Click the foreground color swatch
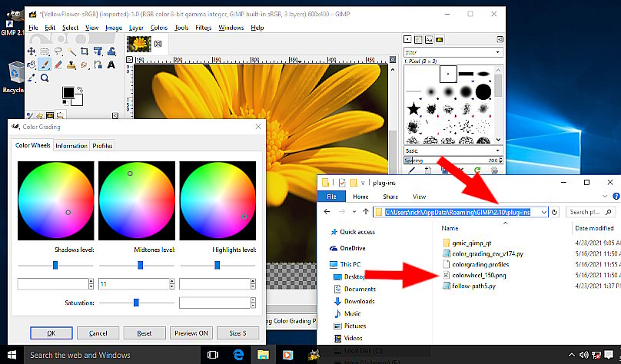 tap(68, 93)
